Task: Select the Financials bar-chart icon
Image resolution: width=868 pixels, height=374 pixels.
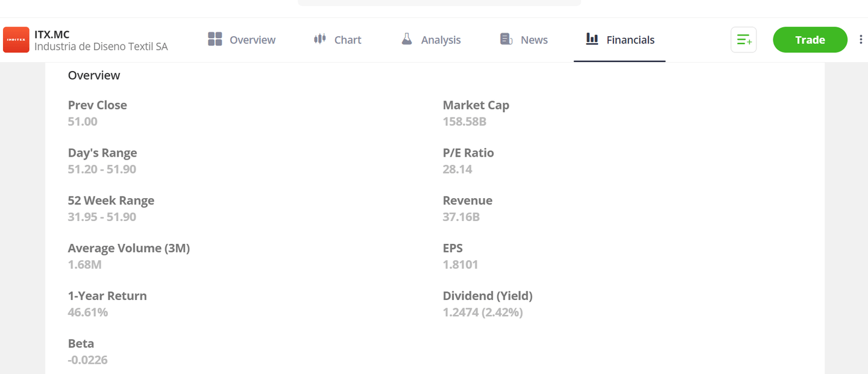Action: tap(591, 39)
